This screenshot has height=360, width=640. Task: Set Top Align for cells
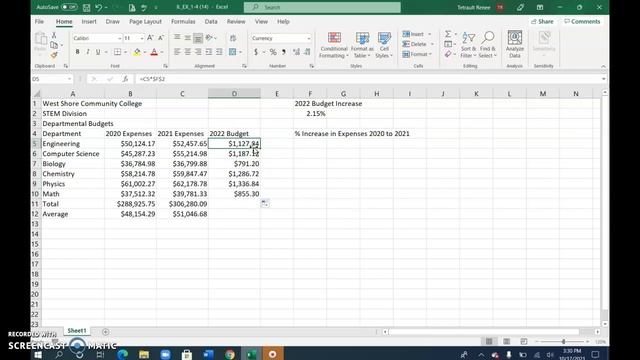point(177,38)
